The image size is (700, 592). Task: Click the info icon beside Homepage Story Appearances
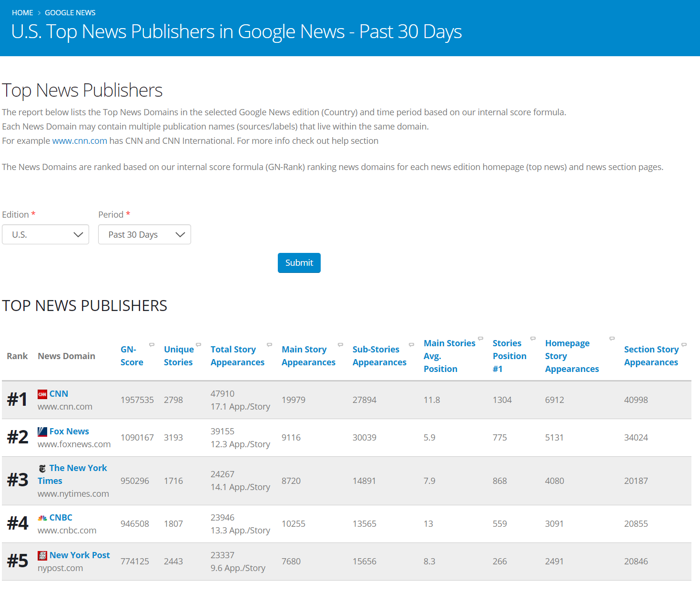click(612, 339)
